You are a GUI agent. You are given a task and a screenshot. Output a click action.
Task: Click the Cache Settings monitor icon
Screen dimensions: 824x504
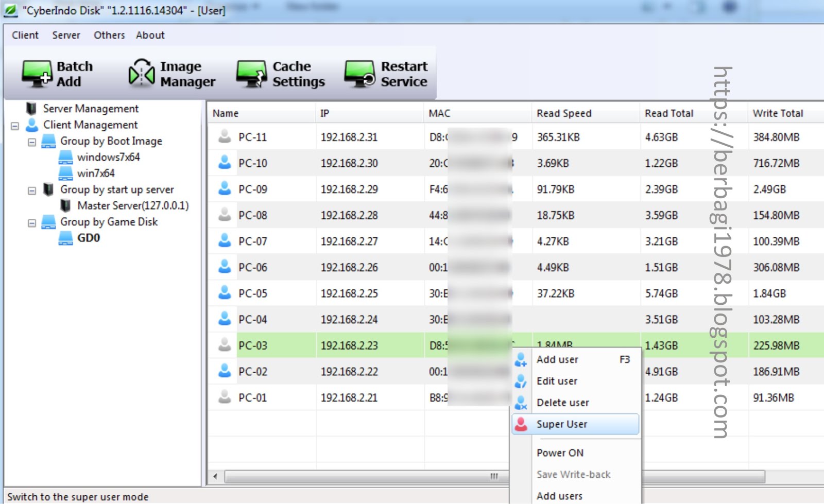[251, 74]
